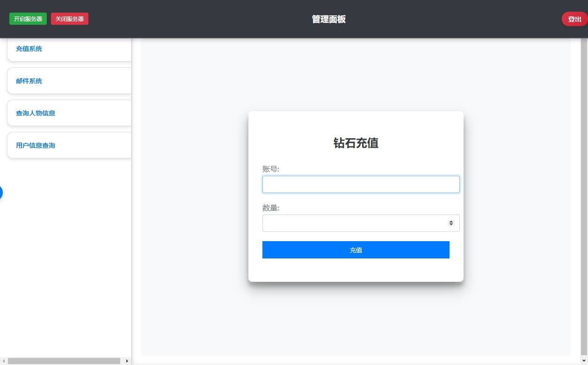The image size is (588, 365).
Task: Click the horizontal scrollbar right arrow
Action: 127,361
